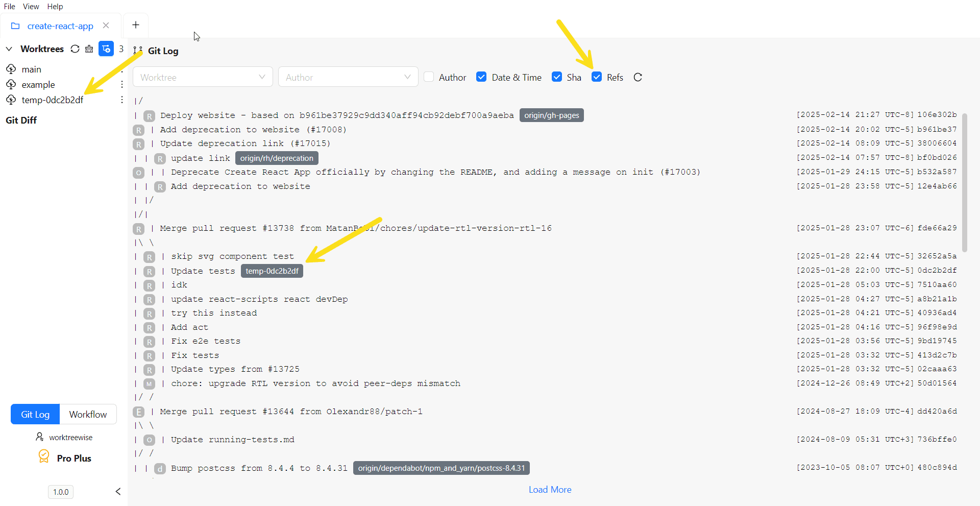Click the branch graph icon beside Git Log
This screenshot has width=980, height=506.
(137, 51)
